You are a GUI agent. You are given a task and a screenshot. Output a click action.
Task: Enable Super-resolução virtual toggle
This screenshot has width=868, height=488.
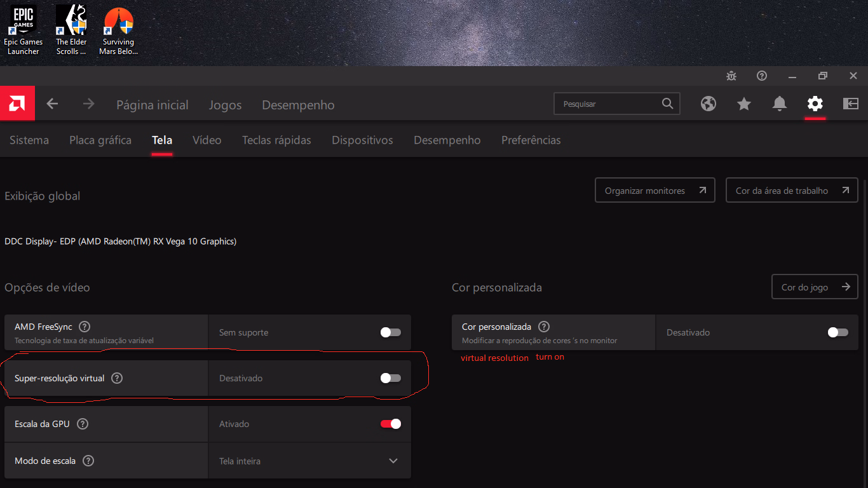coord(390,378)
